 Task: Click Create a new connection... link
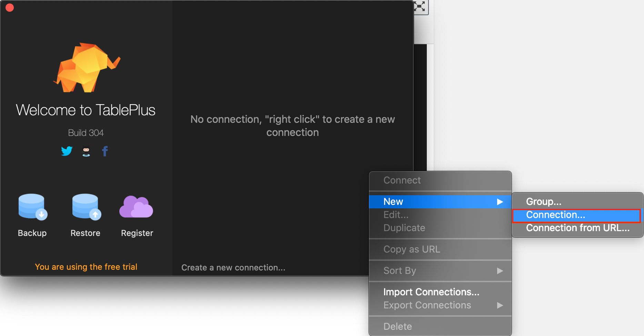point(233,268)
